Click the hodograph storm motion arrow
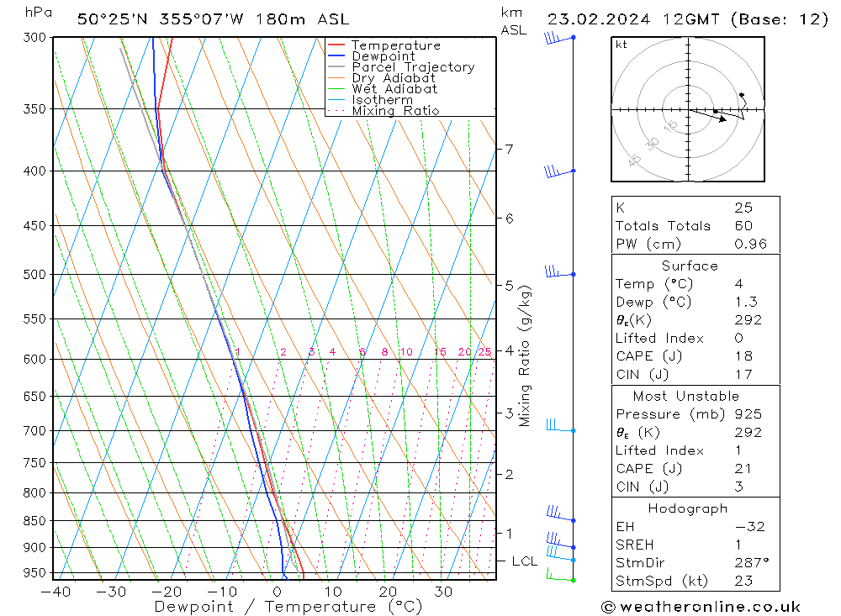This screenshot has width=841, height=616. [x=708, y=114]
